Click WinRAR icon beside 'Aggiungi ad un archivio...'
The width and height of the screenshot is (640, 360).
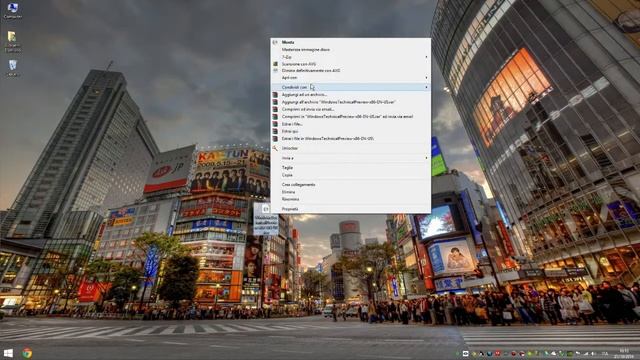pyautogui.click(x=276, y=95)
